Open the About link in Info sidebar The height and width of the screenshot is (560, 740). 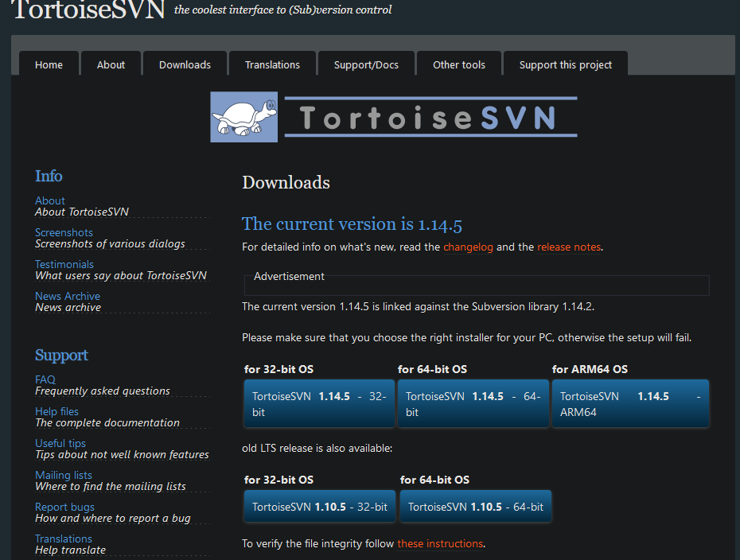point(50,200)
